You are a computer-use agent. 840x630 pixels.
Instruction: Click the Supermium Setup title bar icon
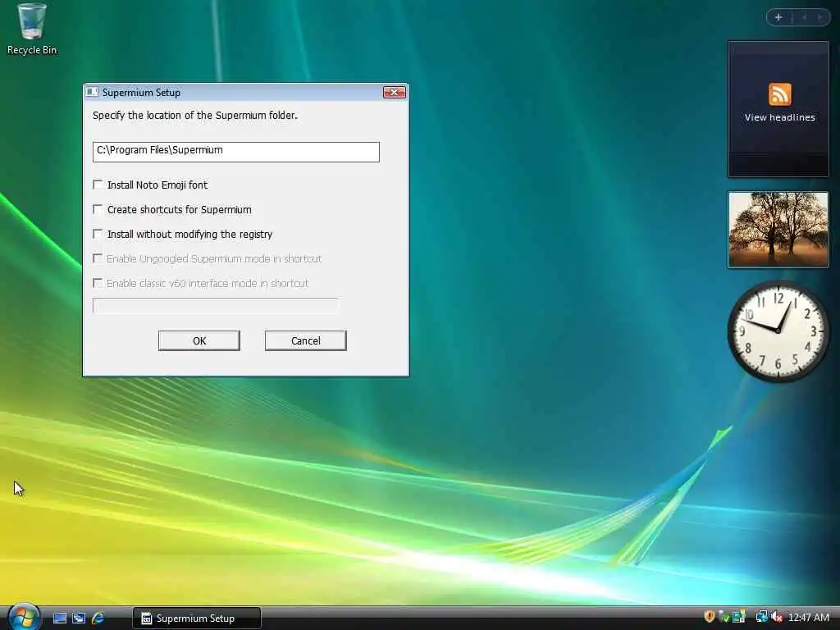(92, 92)
